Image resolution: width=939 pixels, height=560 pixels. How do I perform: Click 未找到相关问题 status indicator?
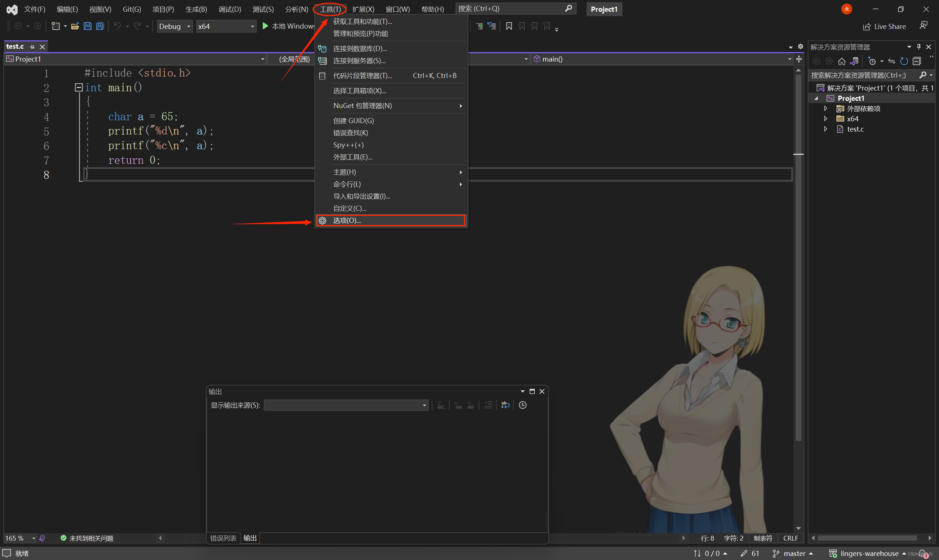click(x=87, y=538)
